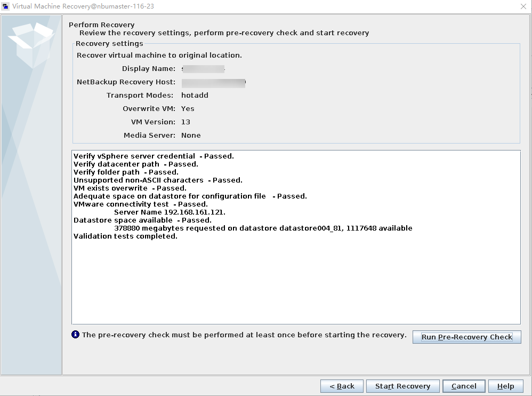Close the Virtual Machine Recovery window

click(x=523, y=6)
